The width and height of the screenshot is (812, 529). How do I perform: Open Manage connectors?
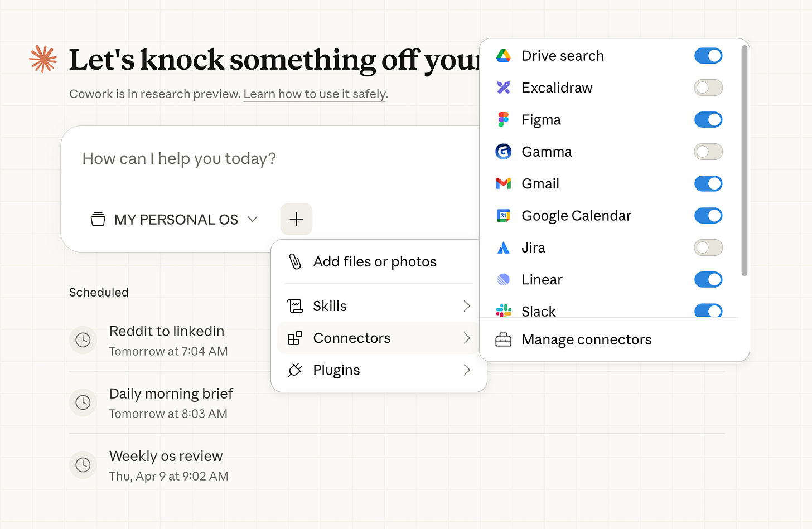point(613,339)
